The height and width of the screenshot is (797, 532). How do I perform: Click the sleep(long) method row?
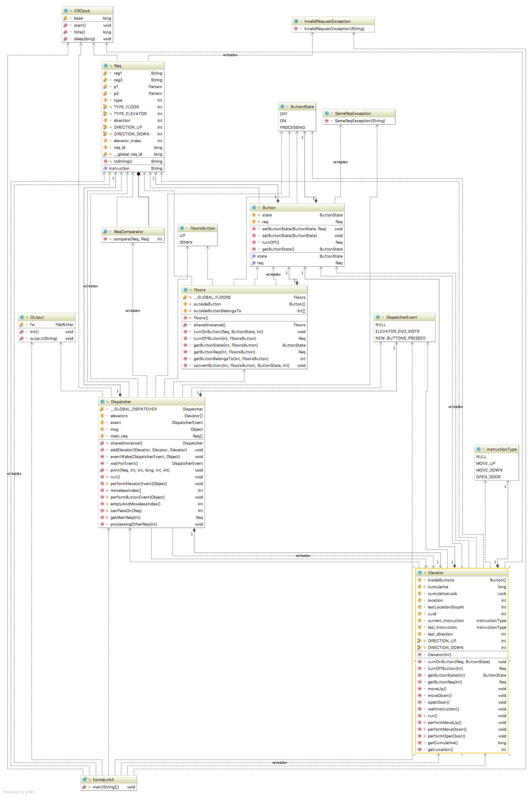coord(87,39)
